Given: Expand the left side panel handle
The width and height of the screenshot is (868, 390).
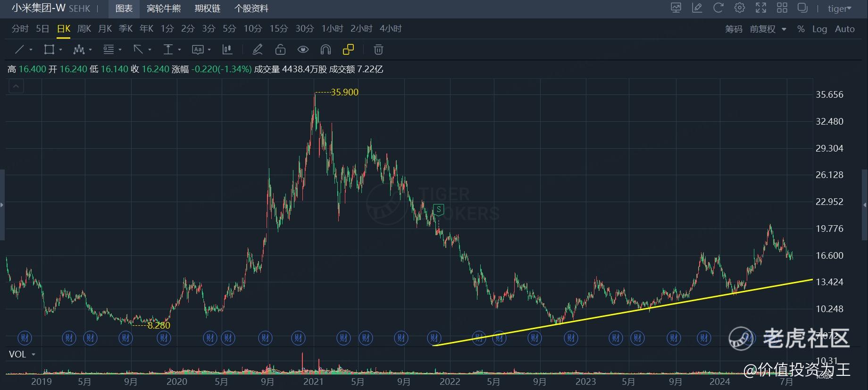Looking at the screenshot, I should tap(2, 205).
